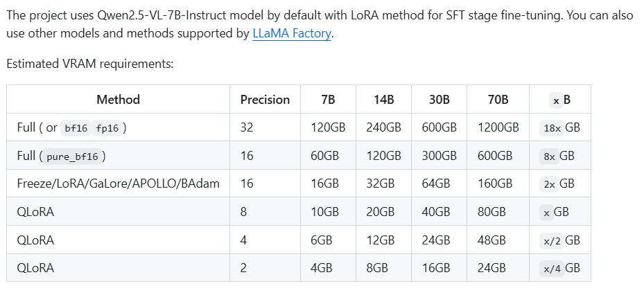Click the Precision column header
The width and height of the screenshot is (644, 295).
tap(265, 100)
